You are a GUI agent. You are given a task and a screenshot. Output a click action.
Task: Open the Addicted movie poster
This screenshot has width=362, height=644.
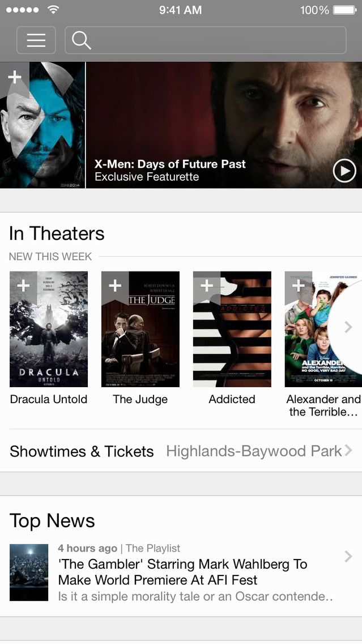pos(232,329)
